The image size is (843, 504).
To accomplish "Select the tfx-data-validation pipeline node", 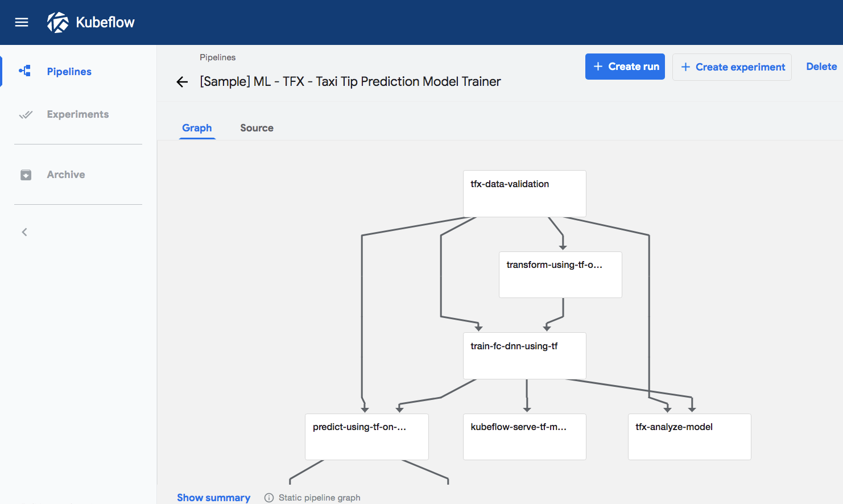I will [x=524, y=193].
